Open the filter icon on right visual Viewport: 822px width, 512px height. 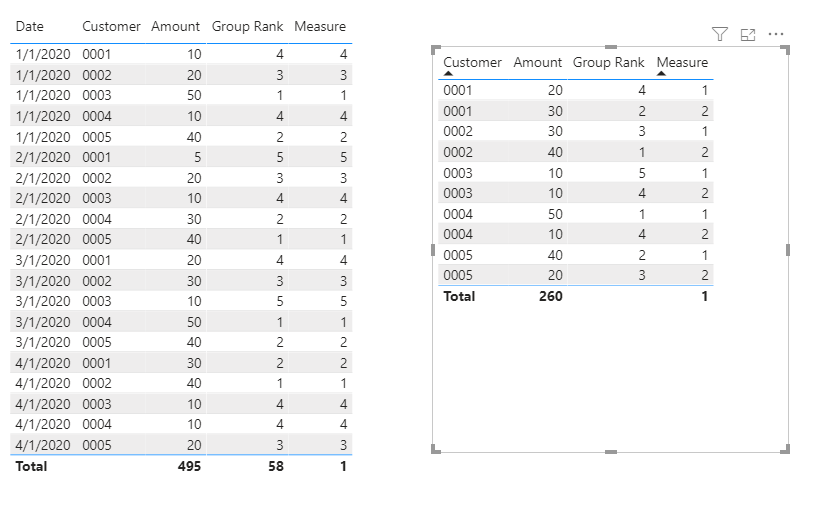[720, 35]
